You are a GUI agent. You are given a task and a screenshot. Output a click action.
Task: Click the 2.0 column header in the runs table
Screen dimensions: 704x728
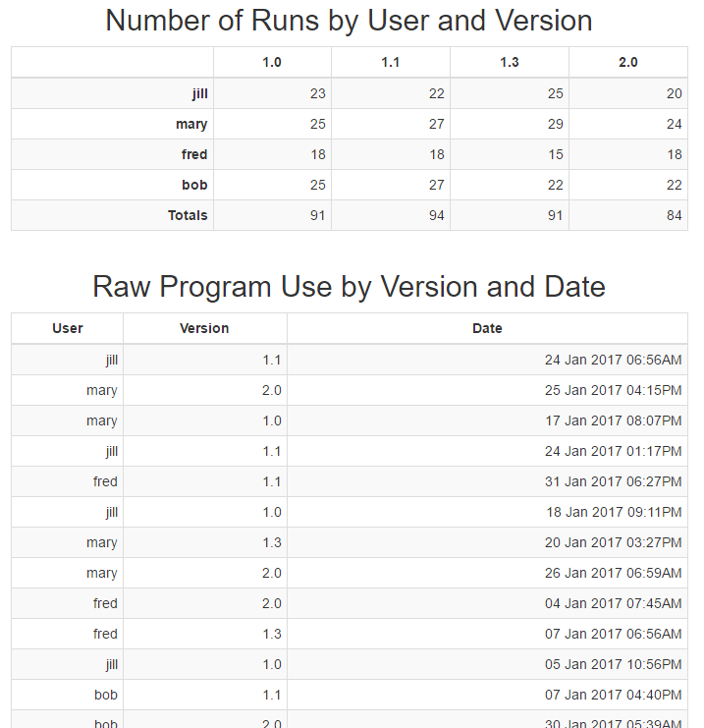[x=628, y=62]
